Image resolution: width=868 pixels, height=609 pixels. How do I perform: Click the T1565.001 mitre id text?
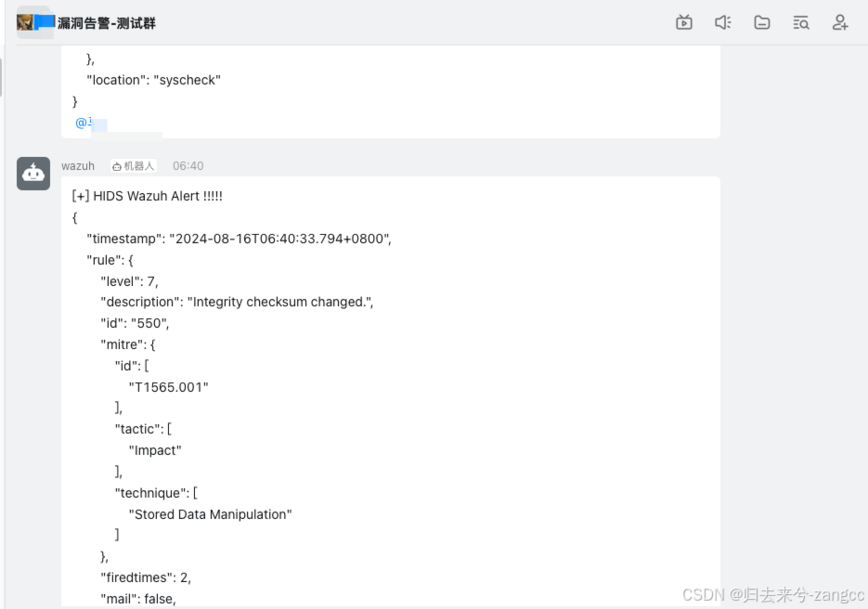168,386
